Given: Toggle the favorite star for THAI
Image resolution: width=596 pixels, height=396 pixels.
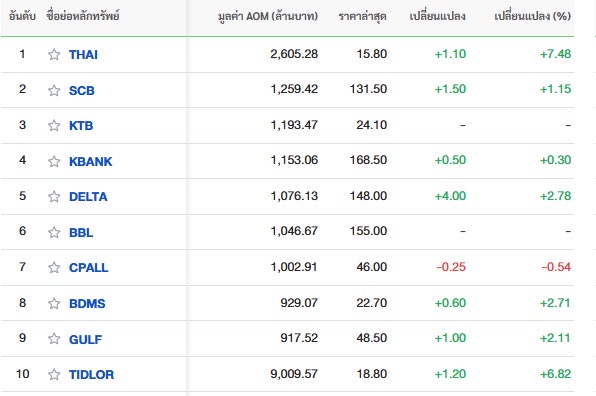Looking at the screenshot, I should pos(54,55).
